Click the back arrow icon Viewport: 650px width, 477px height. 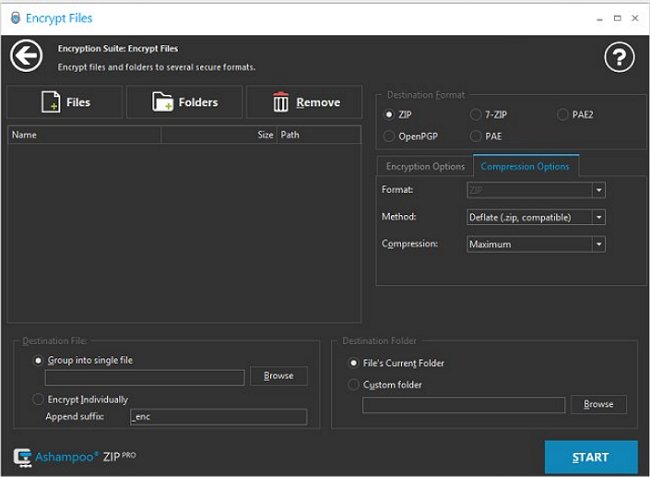pyautogui.click(x=26, y=56)
